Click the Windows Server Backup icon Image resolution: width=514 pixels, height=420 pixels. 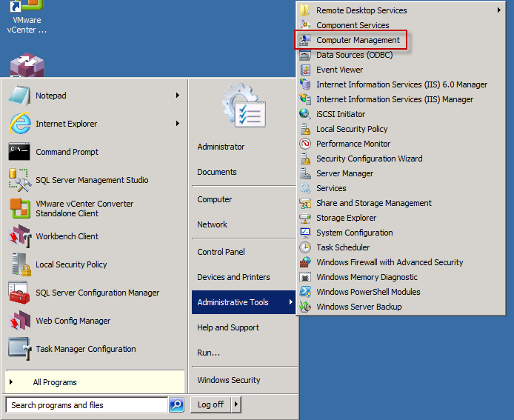click(x=305, y=307)
